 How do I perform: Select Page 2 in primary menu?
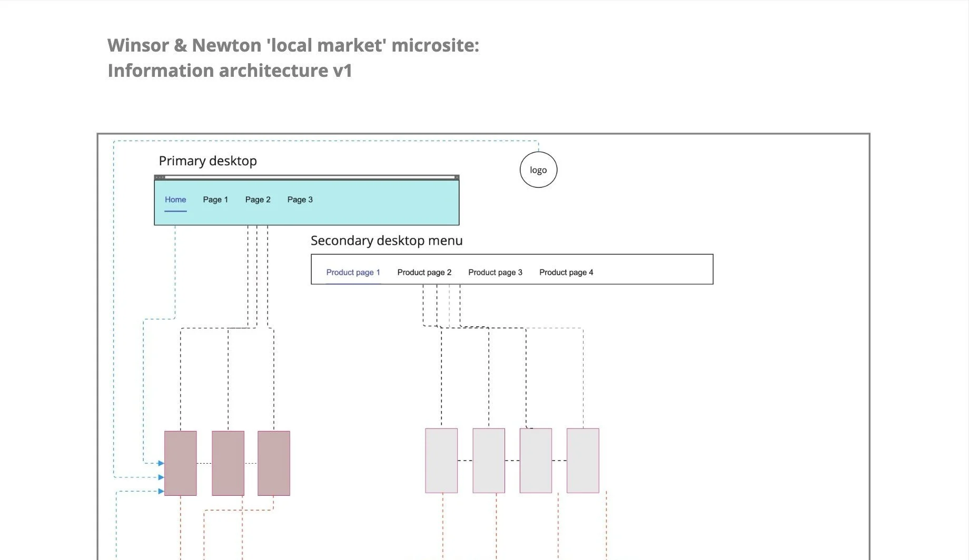click(x=258, y=199)
